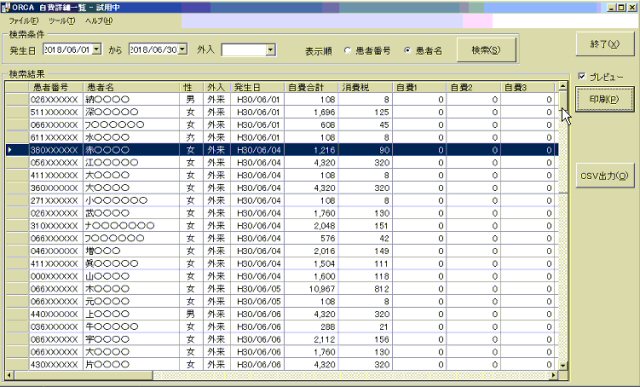Open the ツール menu
The image size is (640, 387).
[61, 21]
